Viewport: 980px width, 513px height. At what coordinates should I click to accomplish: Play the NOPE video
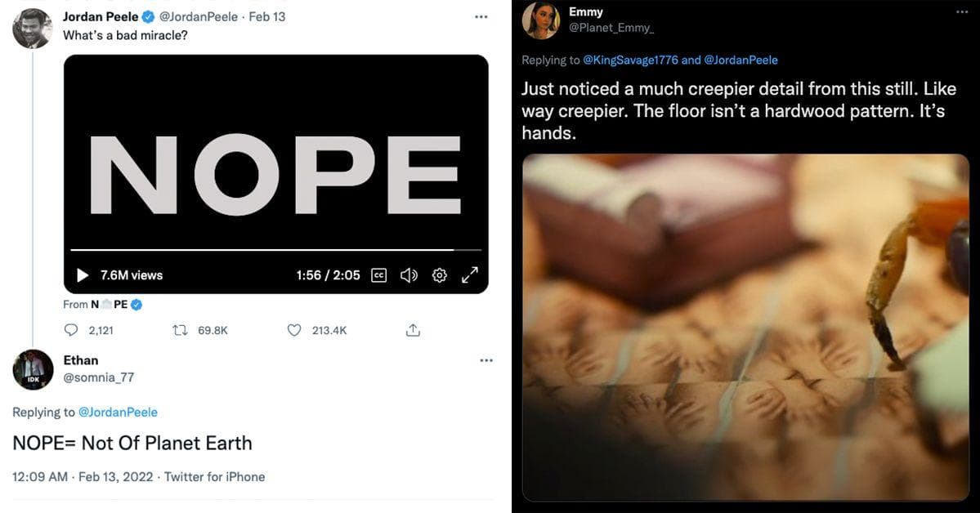point(83,275)
